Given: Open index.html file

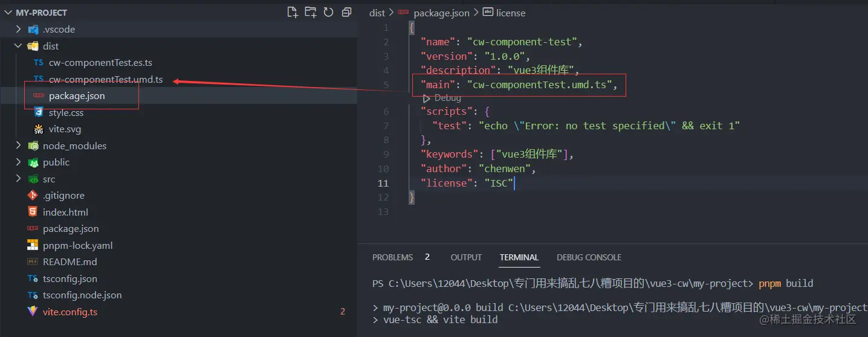Looking at the screenshot, I should [x=65, y=212].
